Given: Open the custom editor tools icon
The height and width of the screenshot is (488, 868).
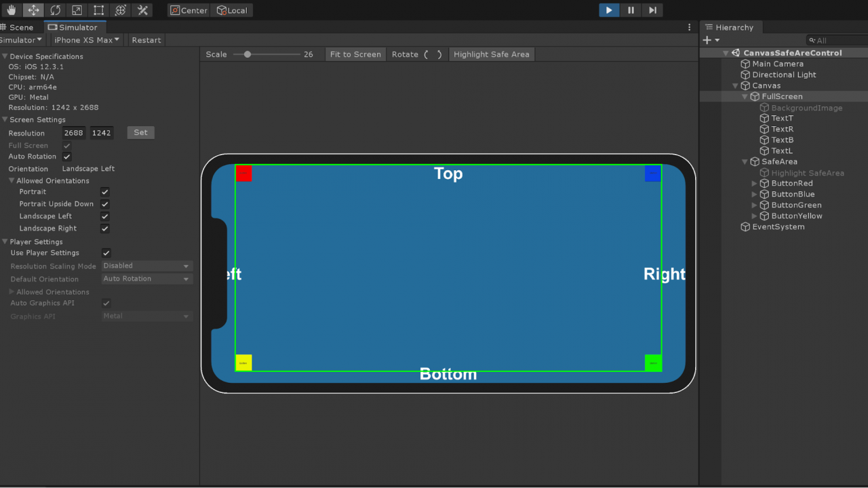Looking at the screenshot, I should point(142,10).
